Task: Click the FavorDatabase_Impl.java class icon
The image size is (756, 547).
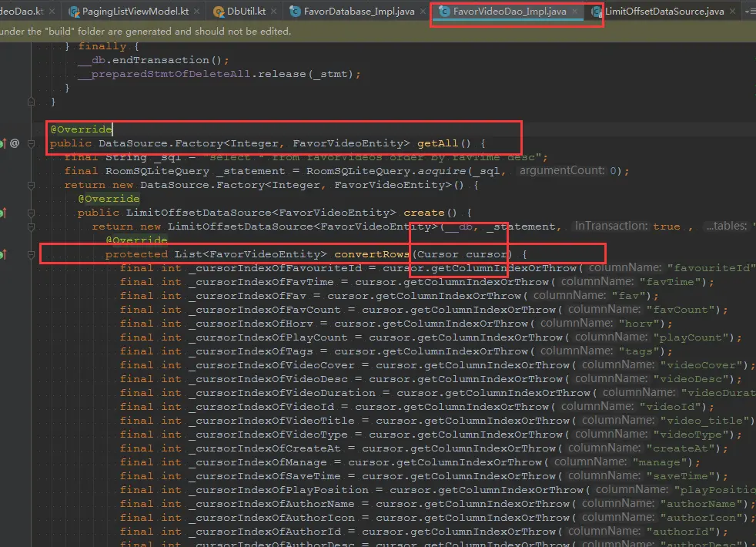Action: [x=295, y=12]
